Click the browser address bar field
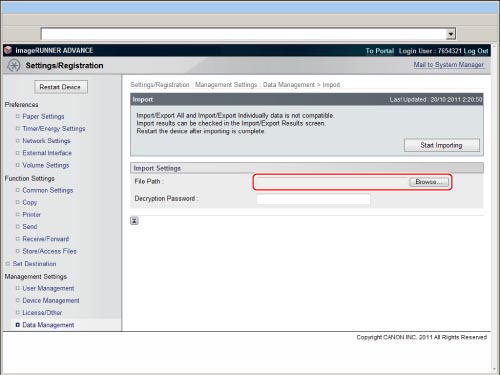The height and width of the screenshot is (375, 500). click(244, 34)
